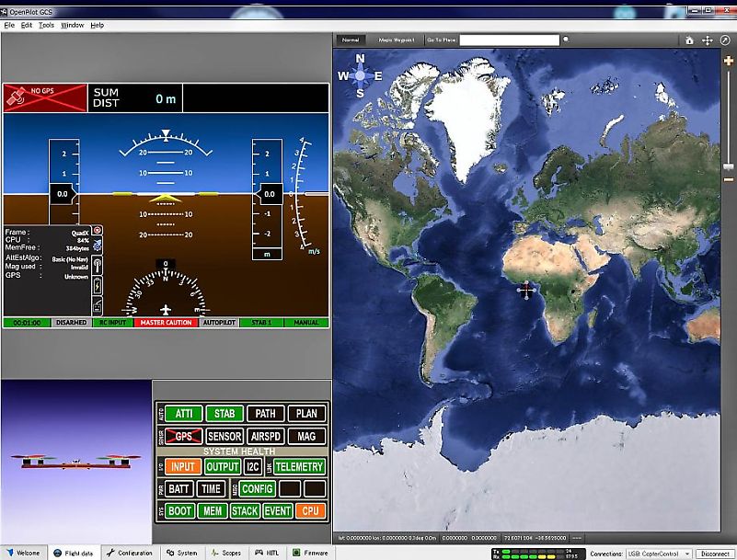Zoom out the map with the minus icon

tap(728, 179)
